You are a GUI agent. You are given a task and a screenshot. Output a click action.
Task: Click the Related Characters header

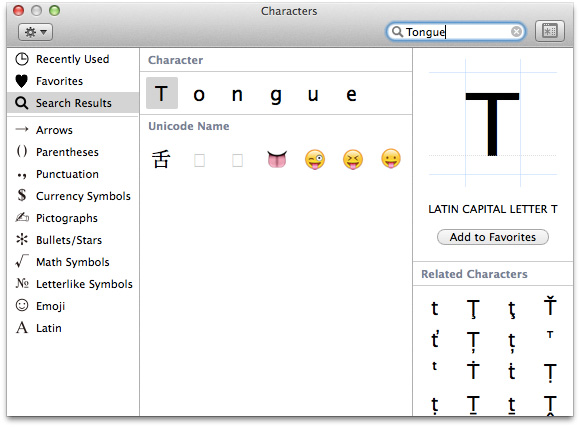coord(474,274)
